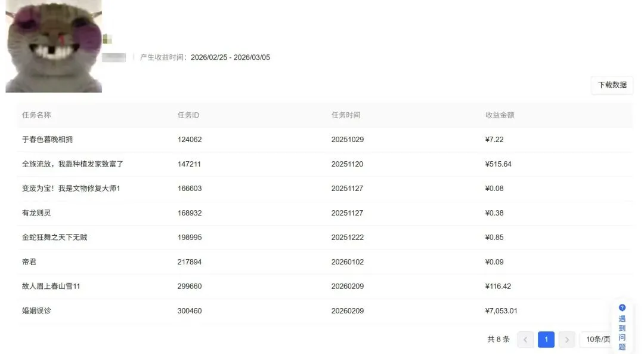Select the 帝君 task name

click(x=29, y=262)
